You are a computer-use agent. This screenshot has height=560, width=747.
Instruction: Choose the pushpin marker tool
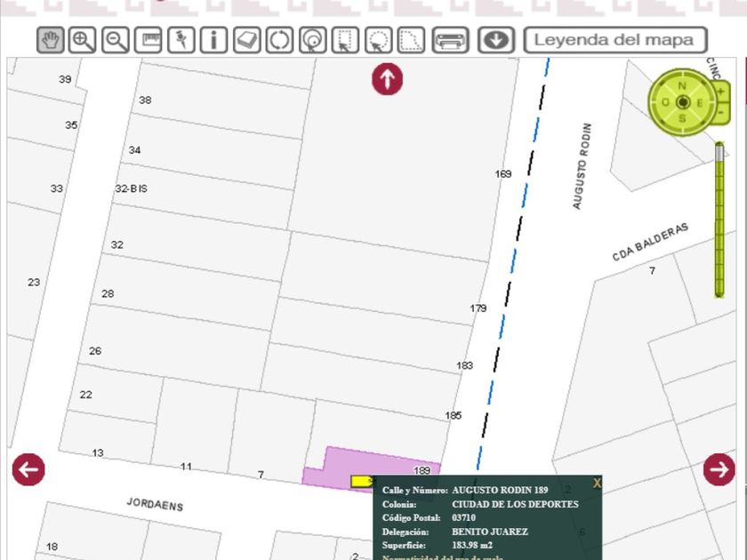[x=181, y=40]
